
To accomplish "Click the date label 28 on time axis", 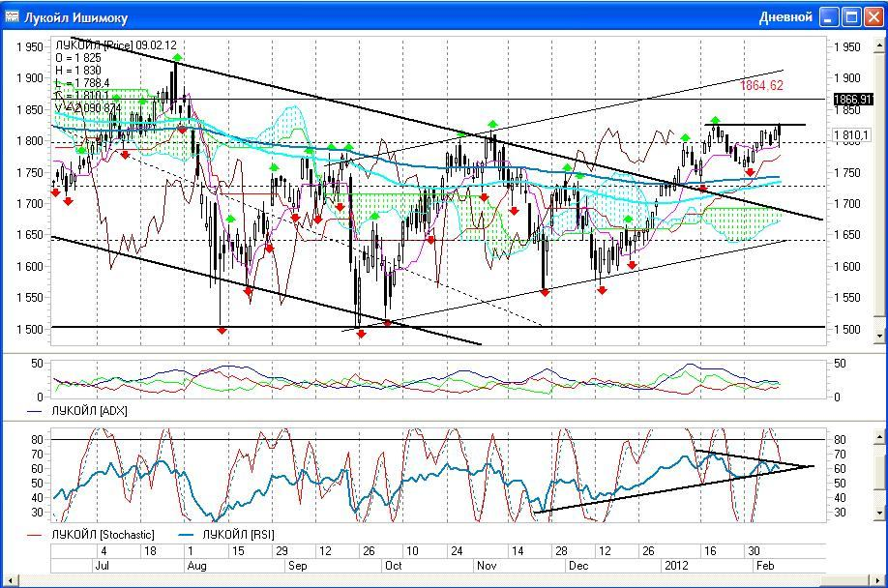I will pos(561,550).
